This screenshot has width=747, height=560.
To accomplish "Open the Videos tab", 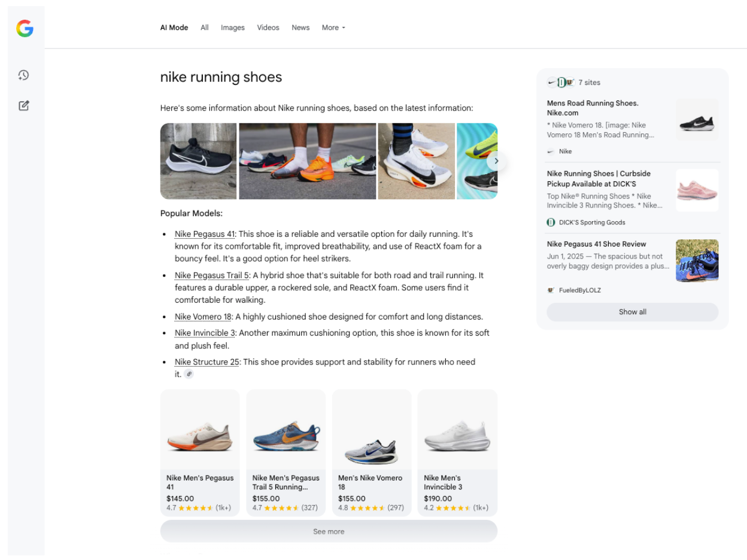I will coord(268,28).
